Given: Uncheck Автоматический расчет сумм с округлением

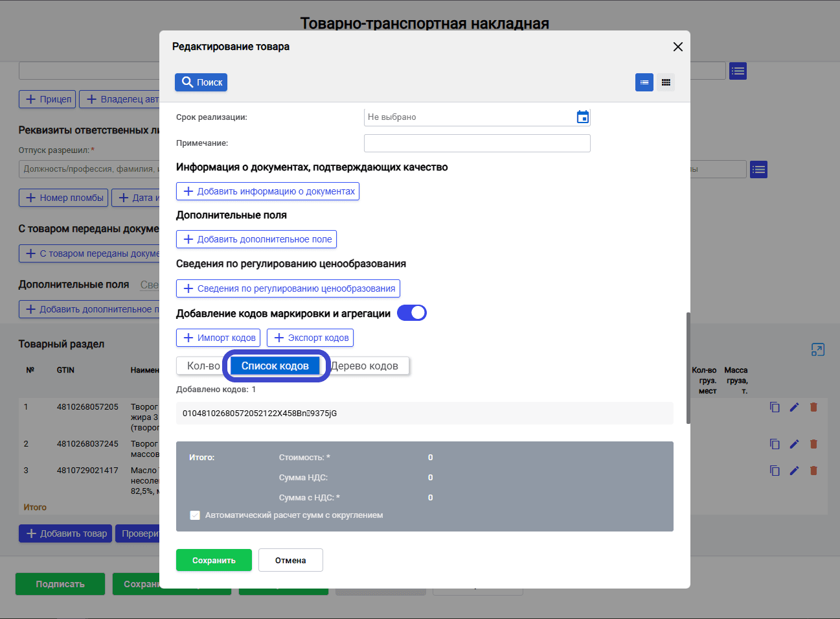Looking at the screenshot, I should 195,515.
